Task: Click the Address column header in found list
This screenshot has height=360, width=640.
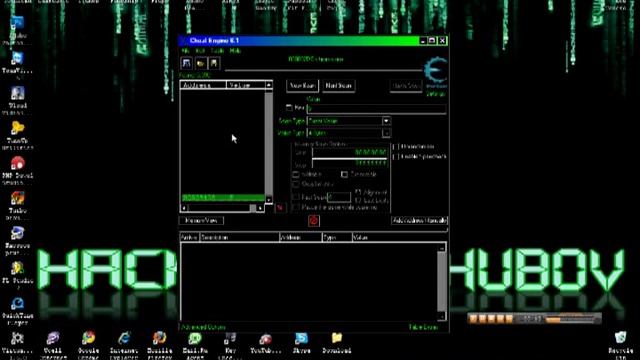Action: point(203,85)
